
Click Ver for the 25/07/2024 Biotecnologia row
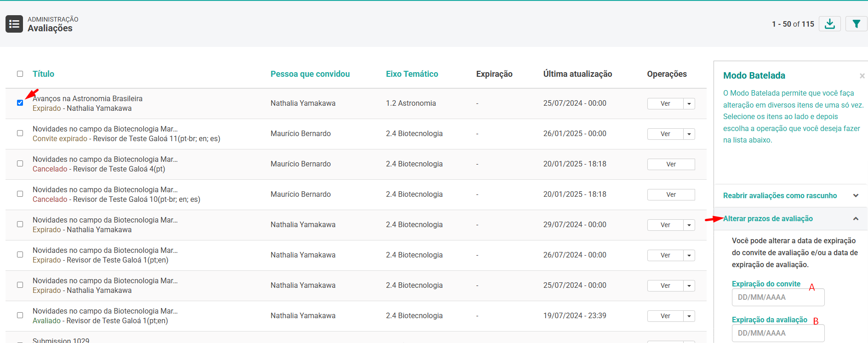point(665,286)
